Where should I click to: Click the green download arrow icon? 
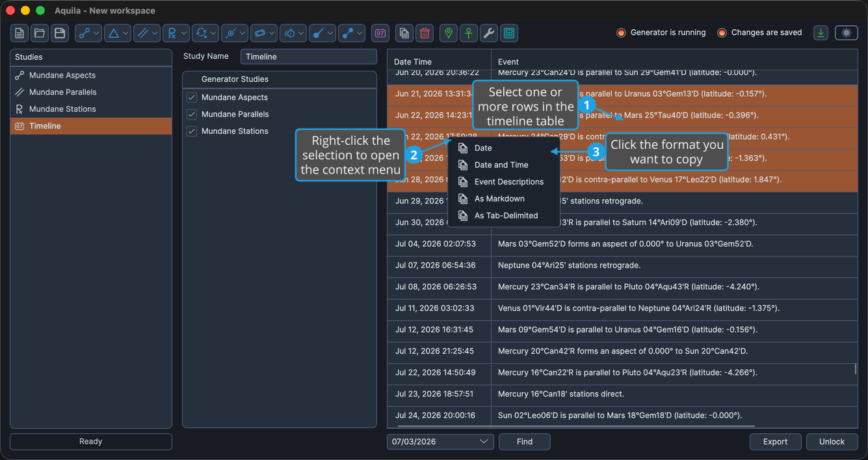click(821, 32)
